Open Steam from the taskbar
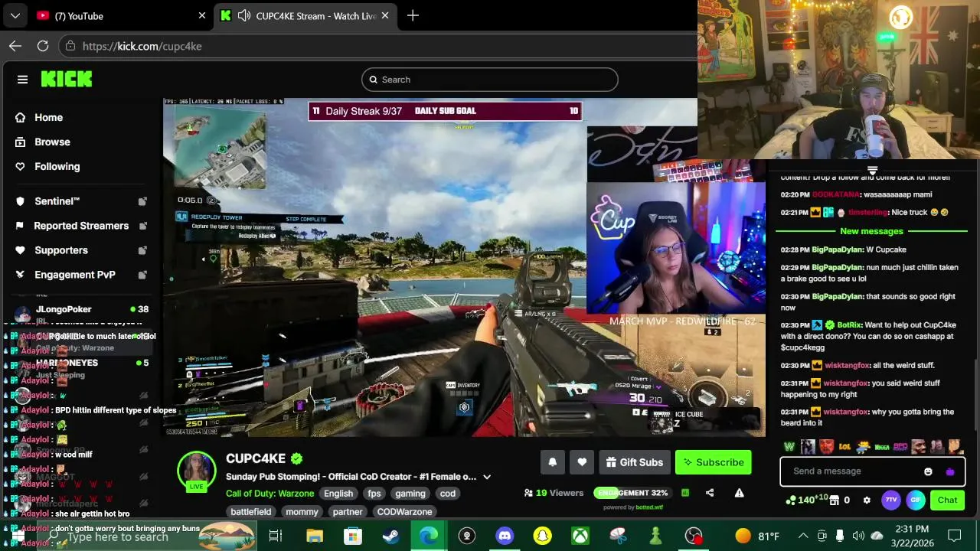Image resolution: width=980 pixels, height=551 pixels. [x=390, y=536]
